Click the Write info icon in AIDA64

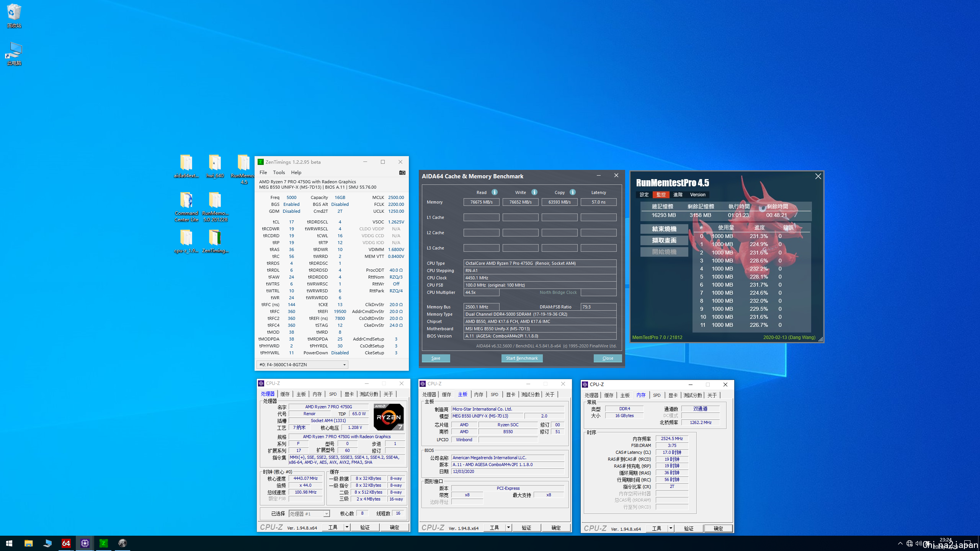click(x=534, y=192)
